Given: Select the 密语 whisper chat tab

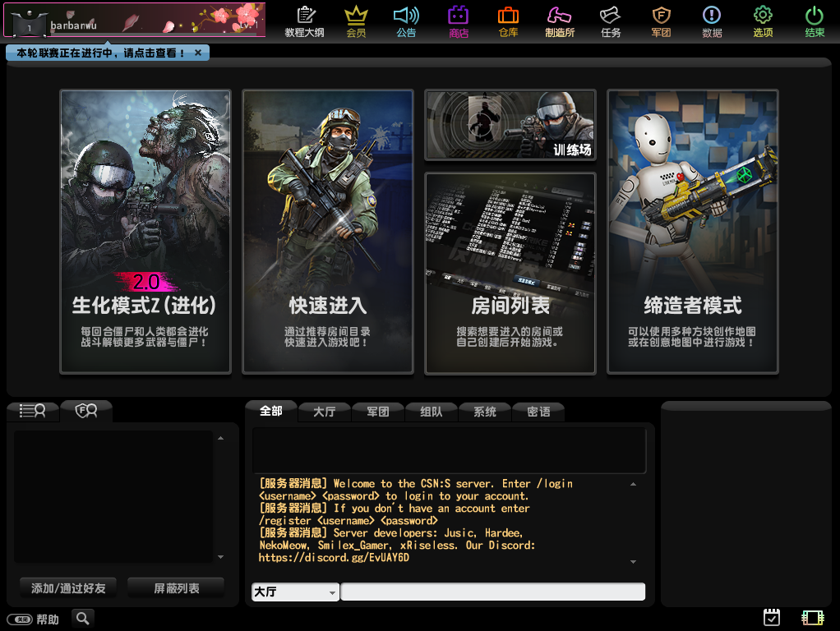Looking at the screenshot, I should (x=538, y=412).
